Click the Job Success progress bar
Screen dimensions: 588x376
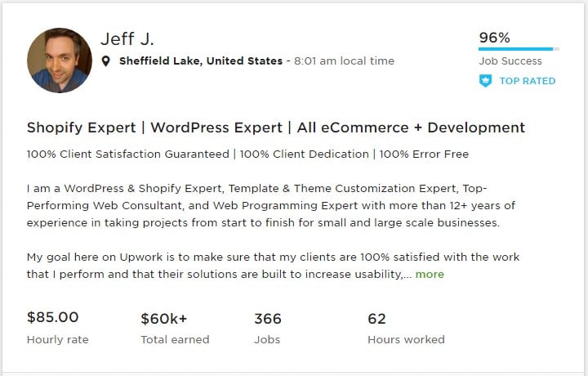pyautogui.click(x=518, y=50)
